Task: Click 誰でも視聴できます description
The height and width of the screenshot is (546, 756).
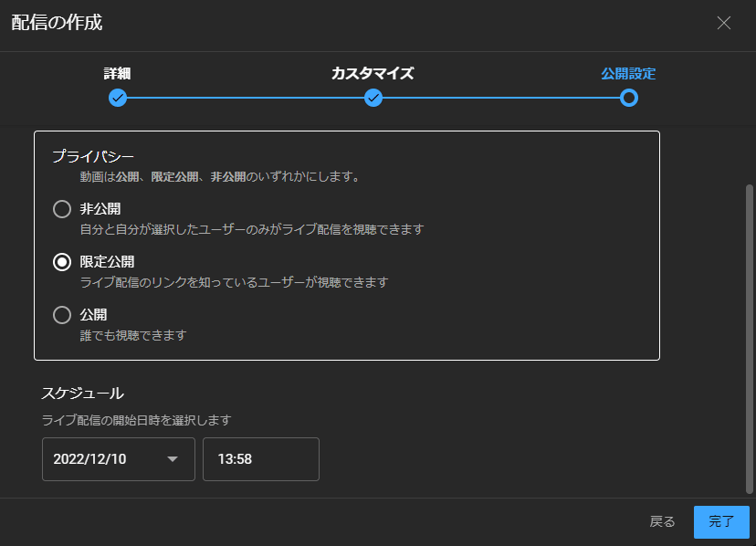Action: [133, 335]
